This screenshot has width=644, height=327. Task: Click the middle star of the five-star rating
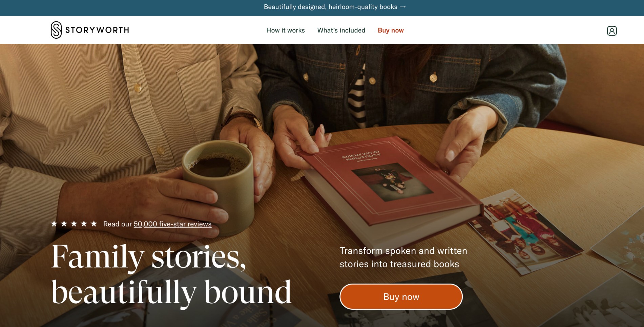(x=74, y=224)
